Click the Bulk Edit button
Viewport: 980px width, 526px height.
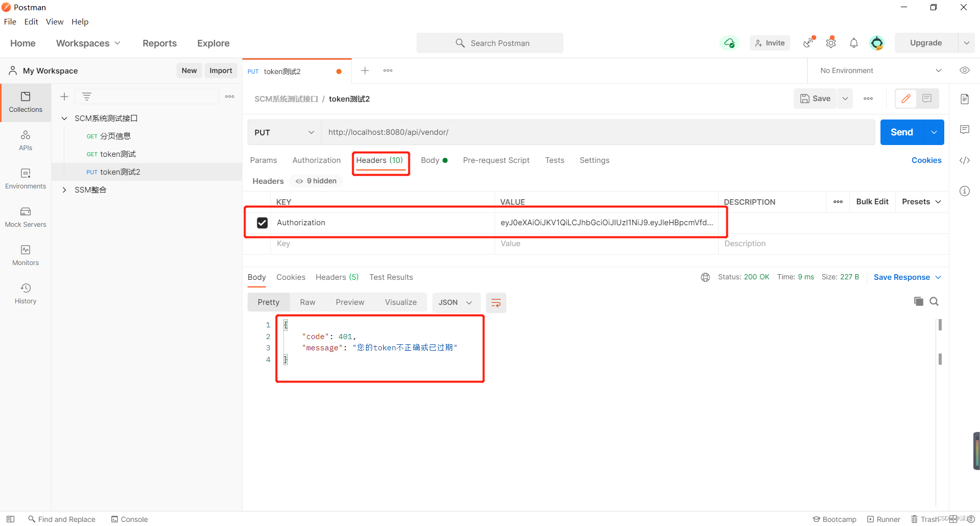(x=872, y=202)
